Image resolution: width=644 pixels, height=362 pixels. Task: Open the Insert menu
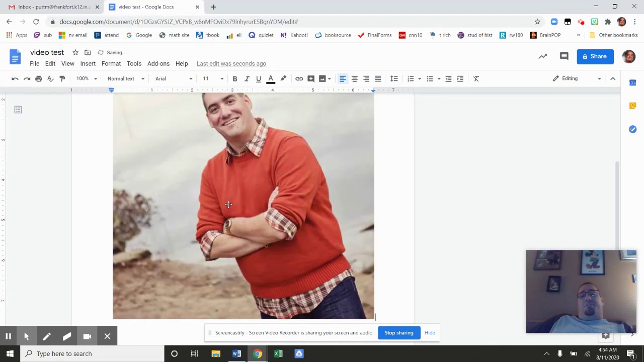[88, 63]
